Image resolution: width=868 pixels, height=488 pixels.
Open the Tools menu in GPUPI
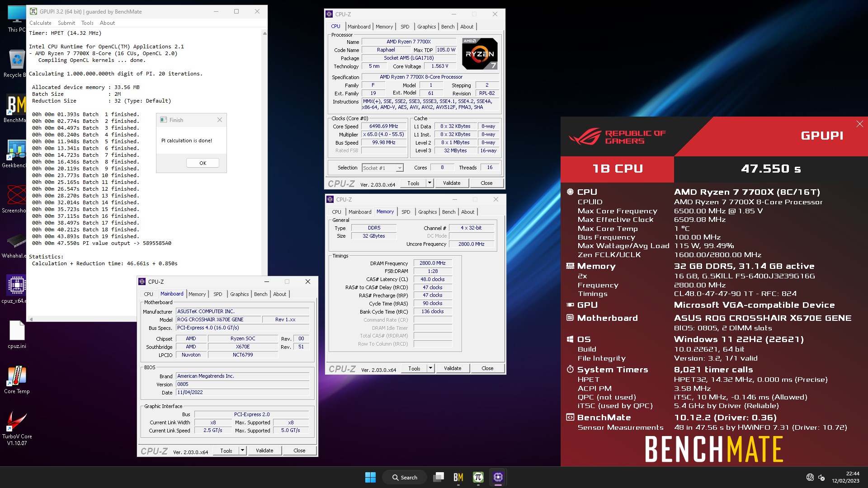[87, 23]
